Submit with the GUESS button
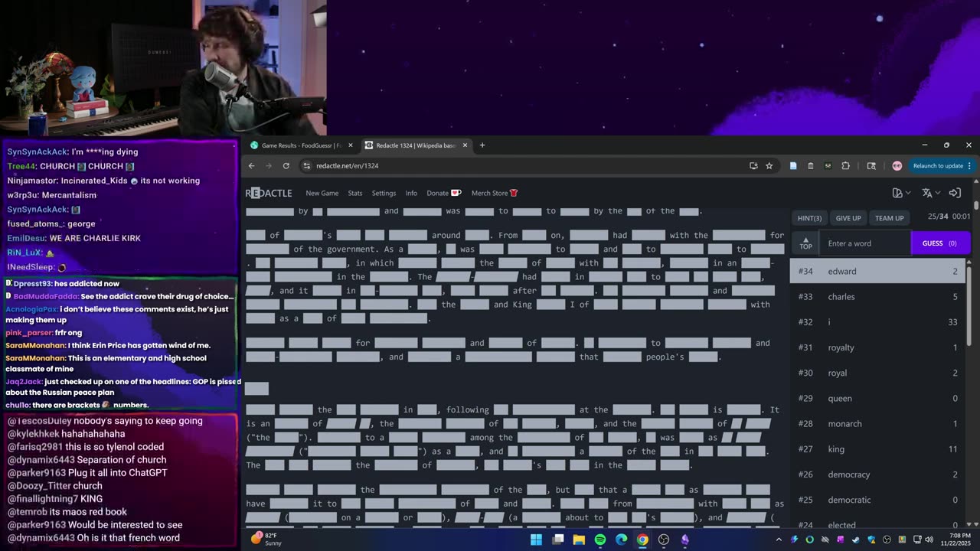The image size is (980, 551). [940, 243]
